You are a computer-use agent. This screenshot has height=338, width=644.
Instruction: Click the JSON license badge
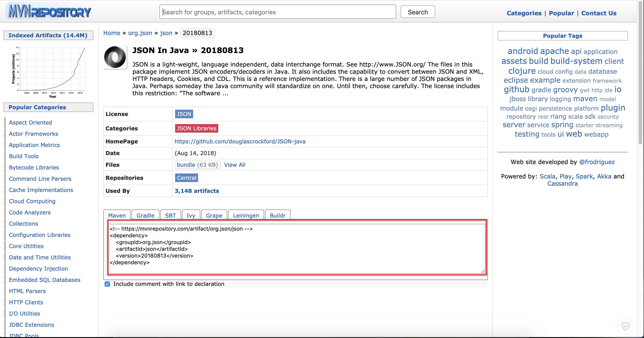click(184, 114)
